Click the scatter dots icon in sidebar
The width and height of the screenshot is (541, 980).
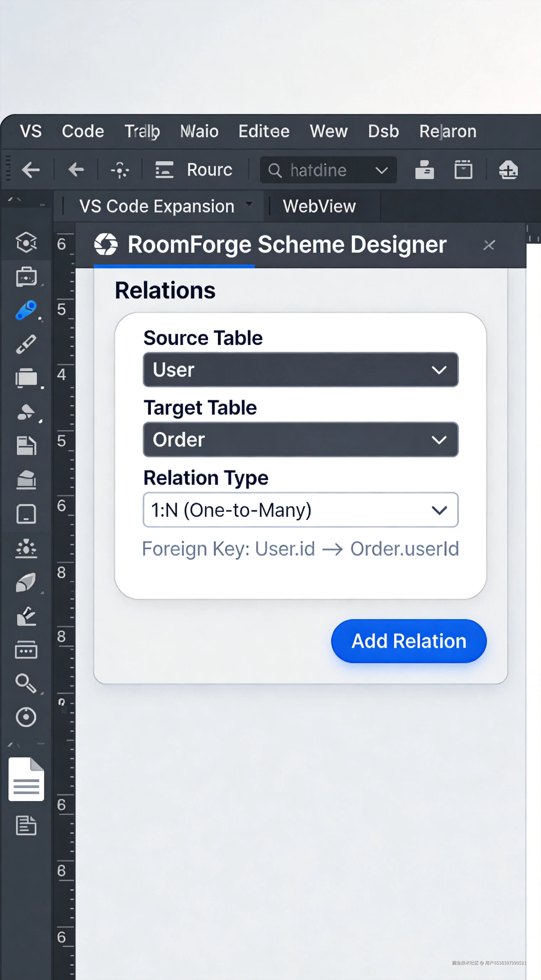coord(26,548)
